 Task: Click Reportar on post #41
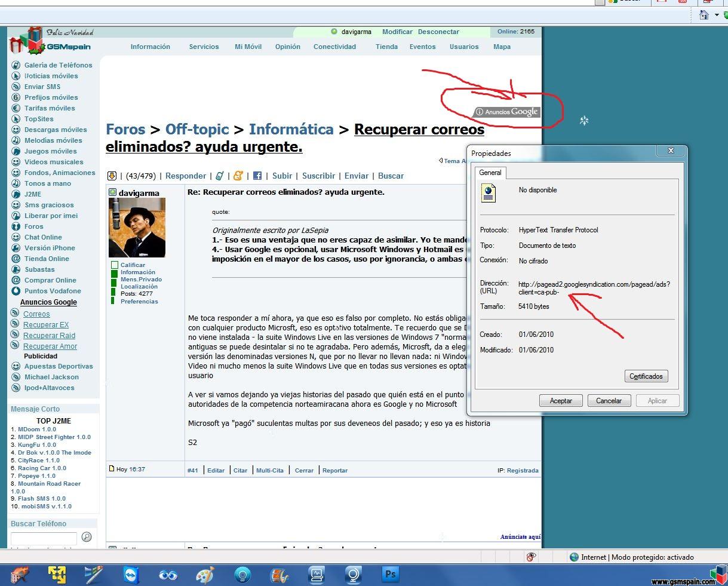(335, 470)
